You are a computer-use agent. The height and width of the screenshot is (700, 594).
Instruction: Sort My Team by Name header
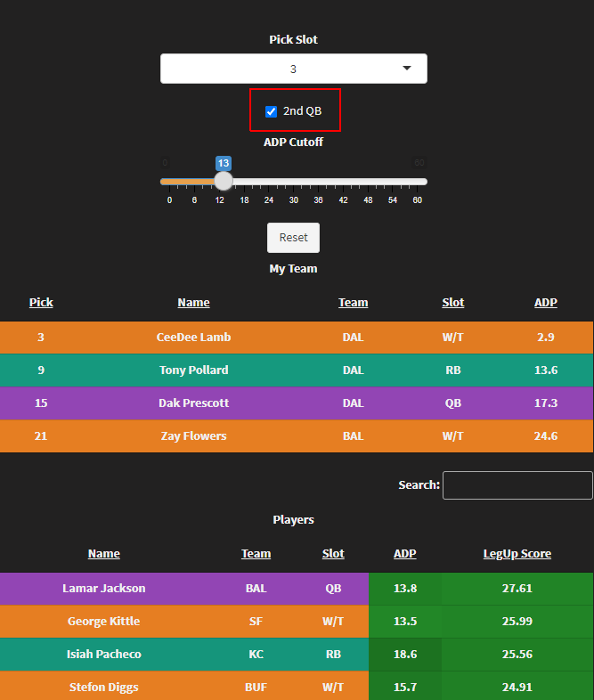point(193,302)
